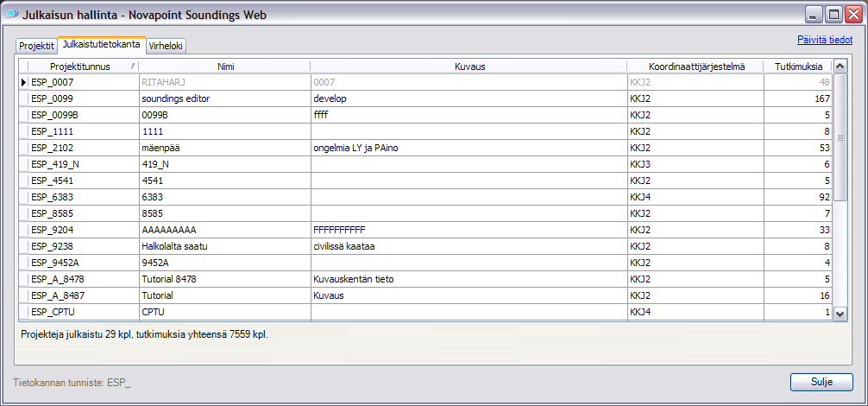Click the scrollbar up arrow
Image resolution: width=868 pixels, height=406 pixels.
(x=840, y=67)
